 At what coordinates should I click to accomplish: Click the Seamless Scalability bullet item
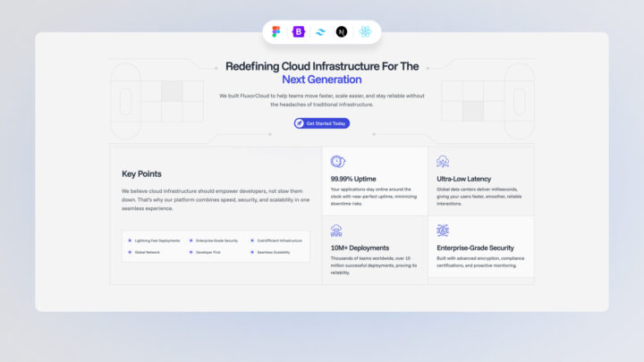(x=273, y=252)
